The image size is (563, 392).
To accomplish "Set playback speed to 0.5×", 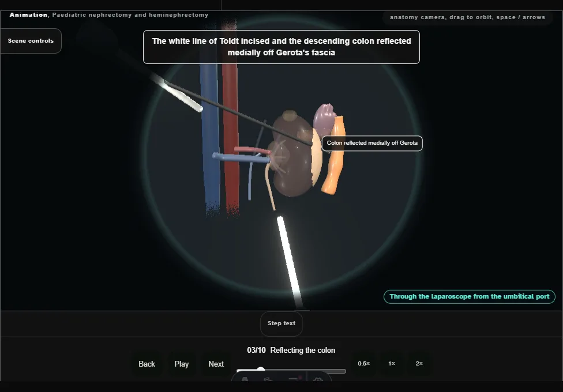I will 364,364.
